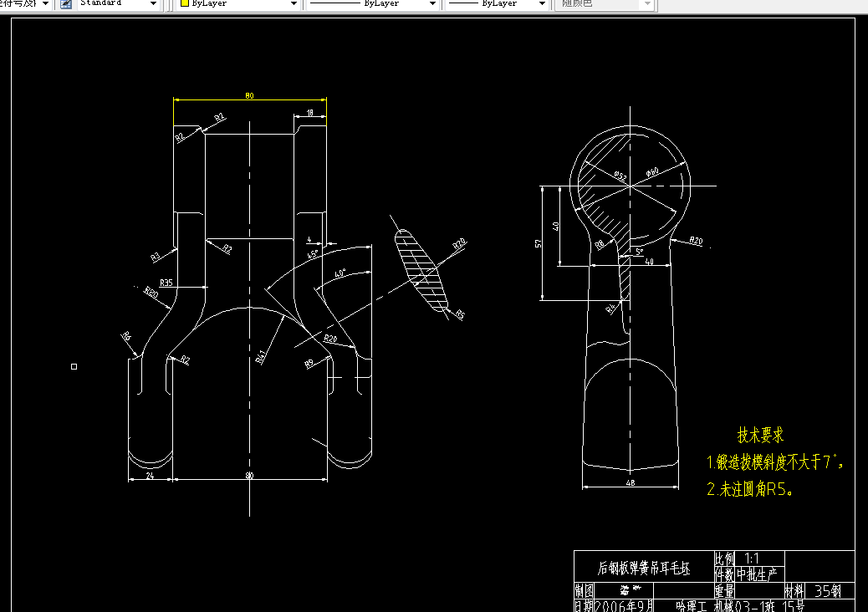Screen dimensions: 868x612
Task: Open the partly hidden style dropdown at far left
Action: [x=45, y=4]
